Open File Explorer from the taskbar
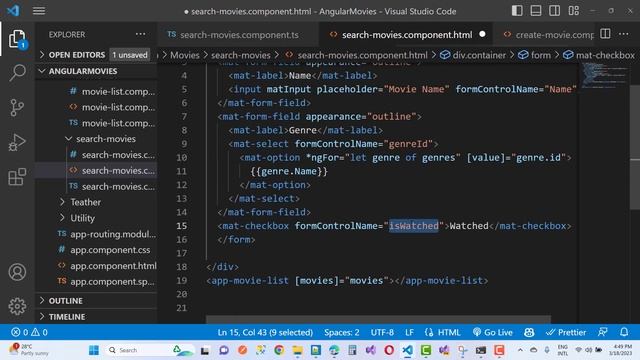This screenshot has width=640, height=360. (298, 350)
